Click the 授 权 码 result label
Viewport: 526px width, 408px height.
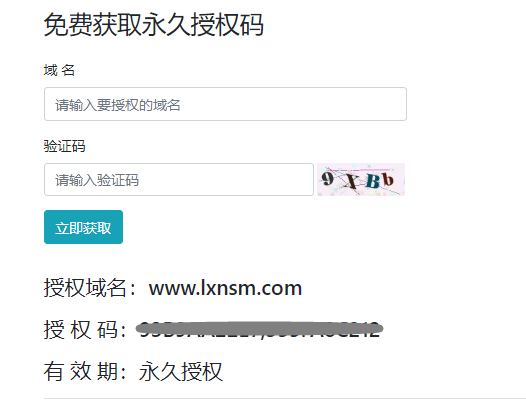81,330
